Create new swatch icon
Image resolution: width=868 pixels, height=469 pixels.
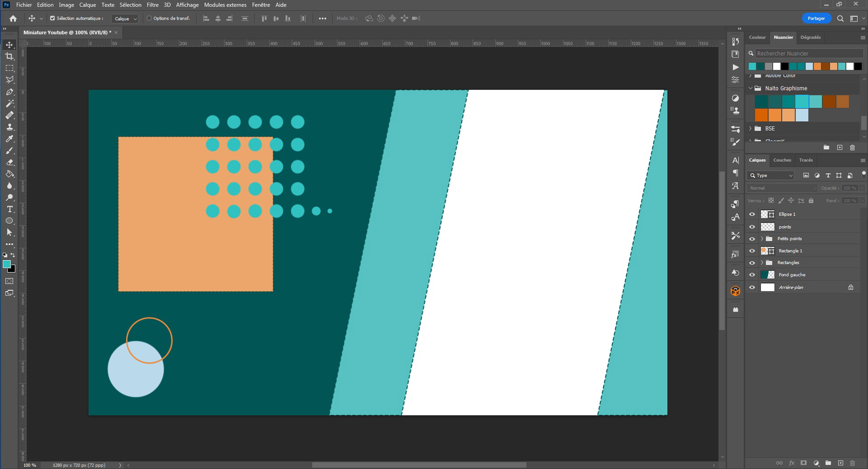(840, 148)
